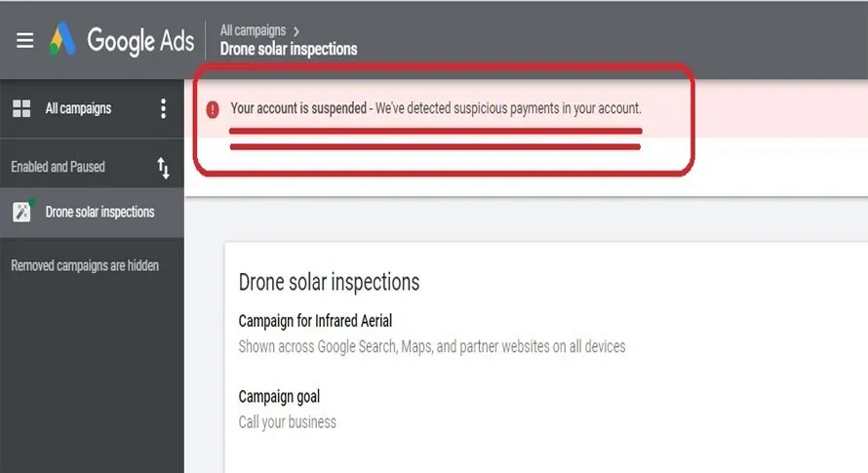Click the grid icon beside All campaigns
Screen dimensions: 868x473
point(21,108)
